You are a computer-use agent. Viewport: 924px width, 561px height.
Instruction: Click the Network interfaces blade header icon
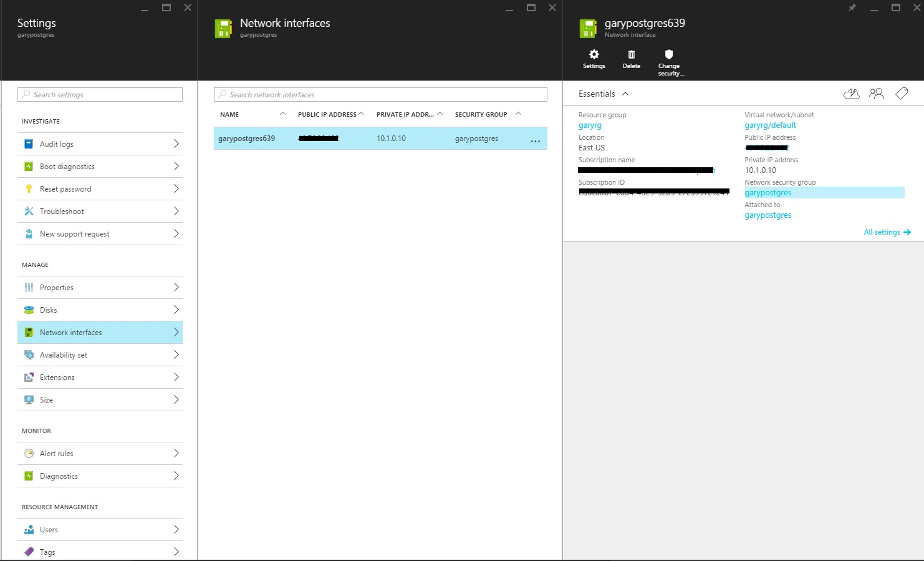coord(223,29)
